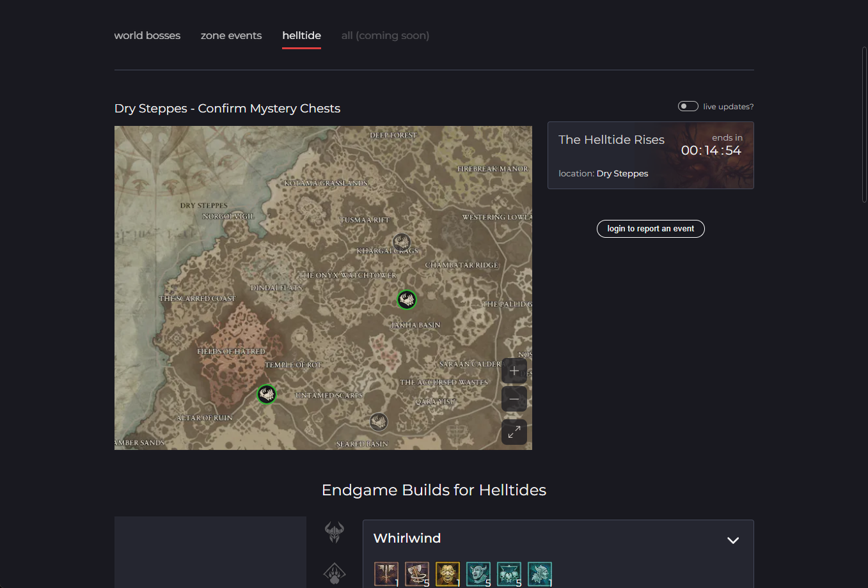Choose the Druid class paw icon
This screenshot has width=868, height=588.
click(335, 573)
